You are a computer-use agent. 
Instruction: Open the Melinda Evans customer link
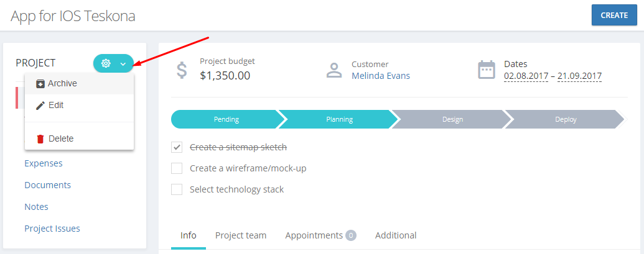coord(381,76)
